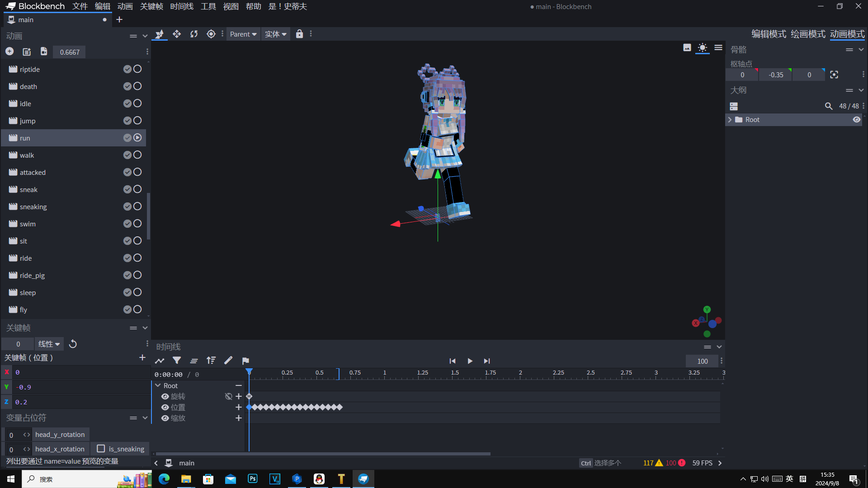This screenshot has height=488, width=868.
Task: Click the timeline horizontal scrollbar
Action: 323,454
